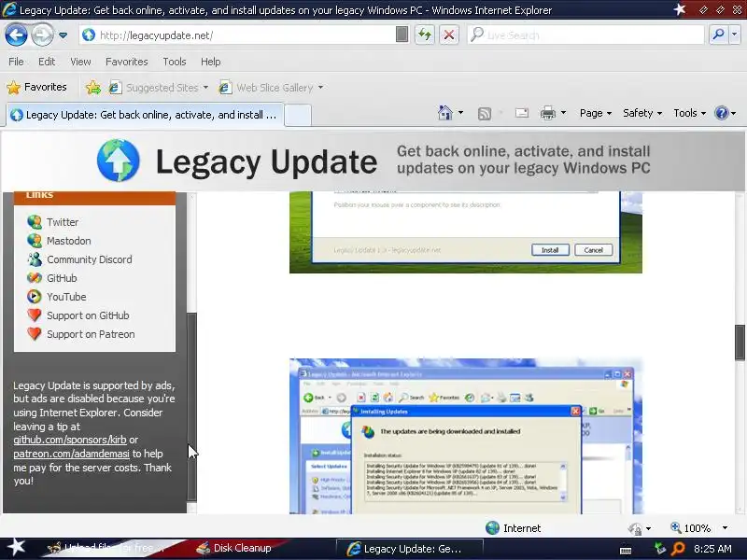The width and height of the screenshot is (747, 560).
Task: Refresh the page with green arrows icon
Action: click(x=425, y=35)
